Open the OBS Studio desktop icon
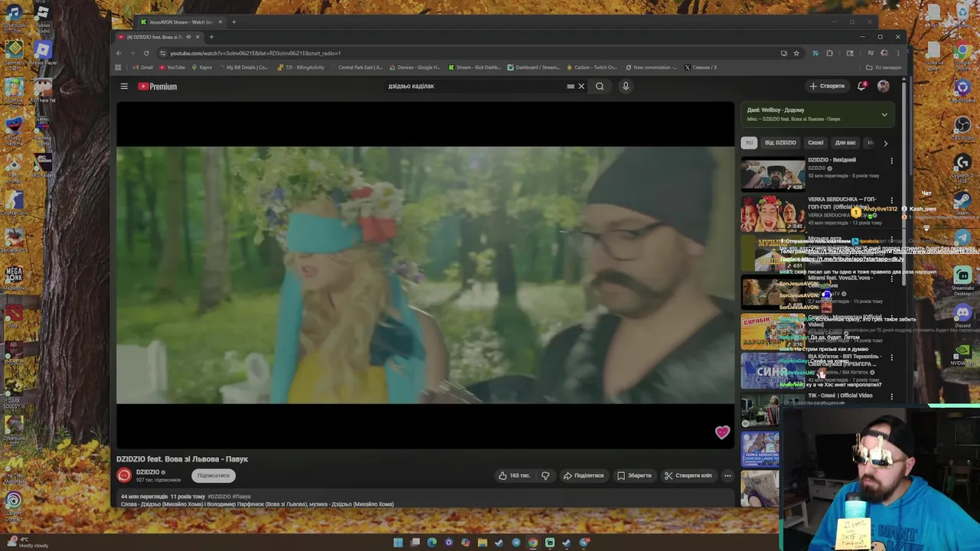 click(x=963, y=128)
